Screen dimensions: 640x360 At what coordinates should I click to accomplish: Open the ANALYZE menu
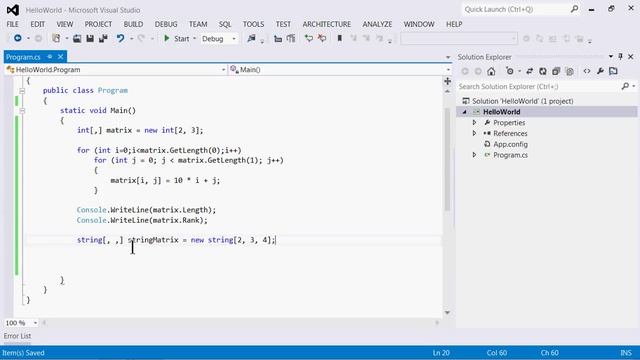pyautogui.click(x=377, y=24)
